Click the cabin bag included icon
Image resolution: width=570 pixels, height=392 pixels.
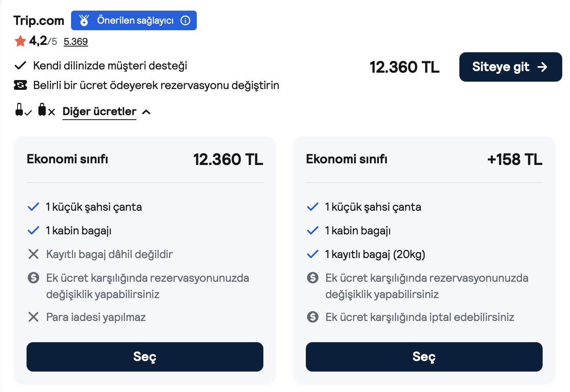coord(23,110)
